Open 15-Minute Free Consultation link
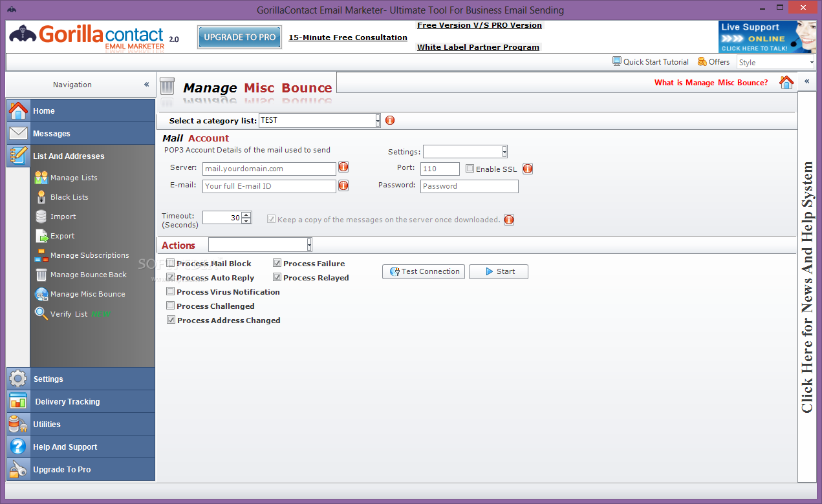The height and width of the screenshot is (504, 822). tap(348, 37)
